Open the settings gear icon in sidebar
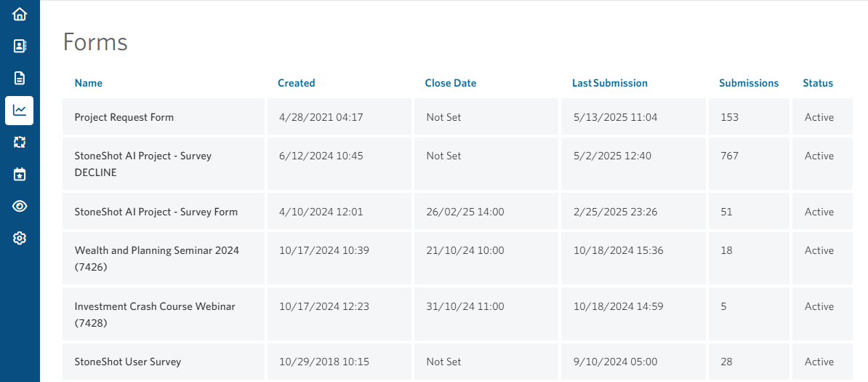Screen dimensions: 868x382 click(20, 239)
